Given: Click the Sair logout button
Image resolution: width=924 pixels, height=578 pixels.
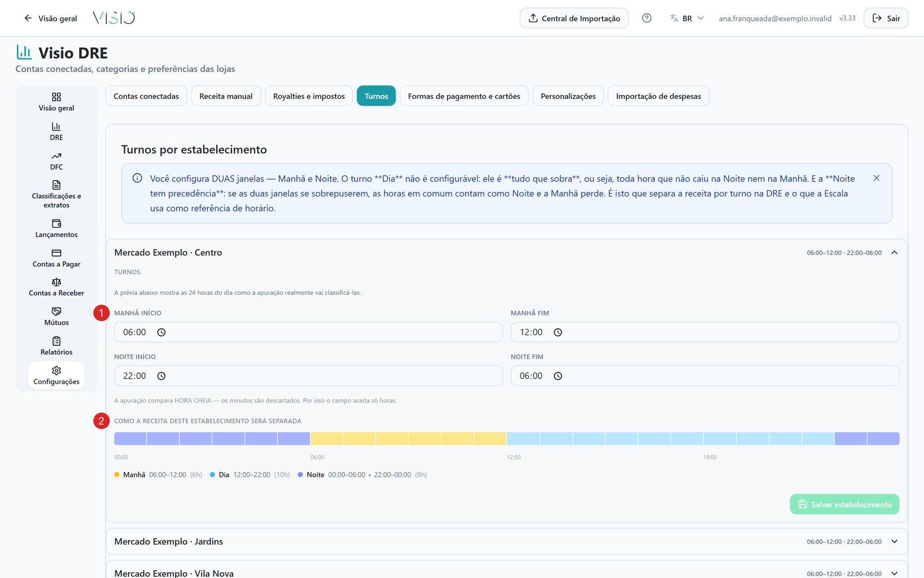Looking at the screenshot, I should click(886, 18).
